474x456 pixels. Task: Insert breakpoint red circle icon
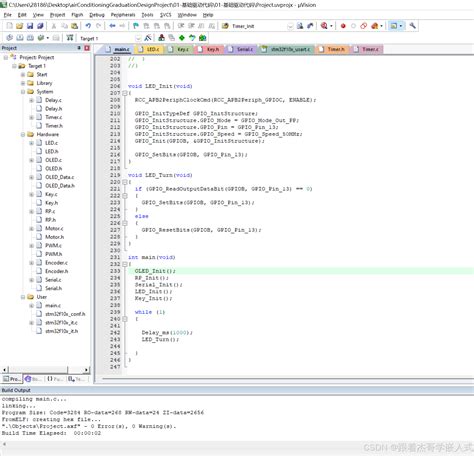[343, 26]
